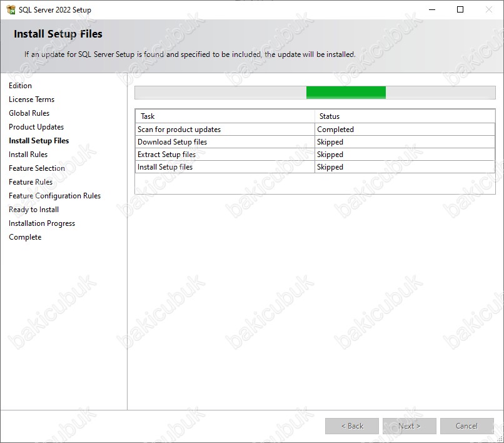Viewport: 504px width, 443px height.
Task: Click Skipped status for Extract Setup files
Action: tap(405, 155)
